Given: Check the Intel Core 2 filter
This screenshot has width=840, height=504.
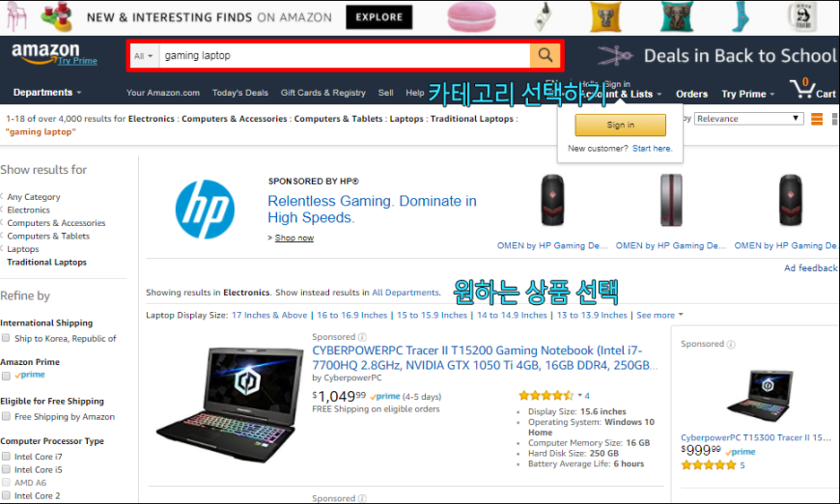Looking at the screenshot, I should [x=6, y=495].
